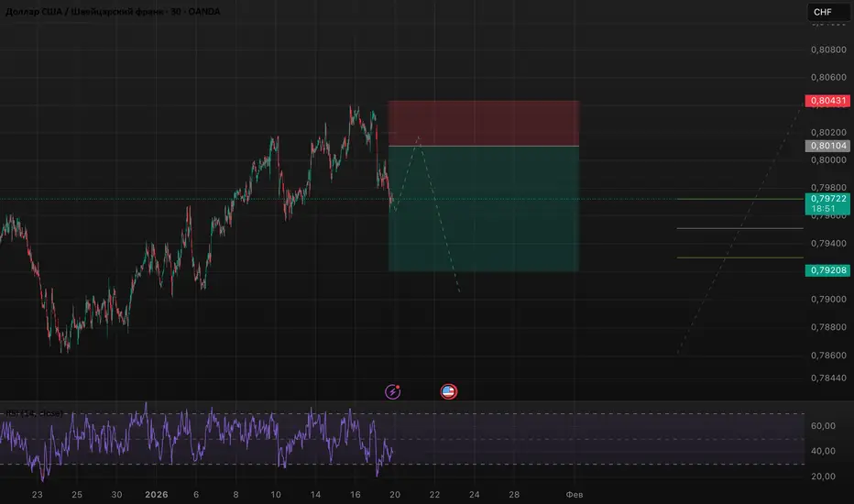Click the 0,80600 price axis label
854x504 pixels.
[828, 77]
